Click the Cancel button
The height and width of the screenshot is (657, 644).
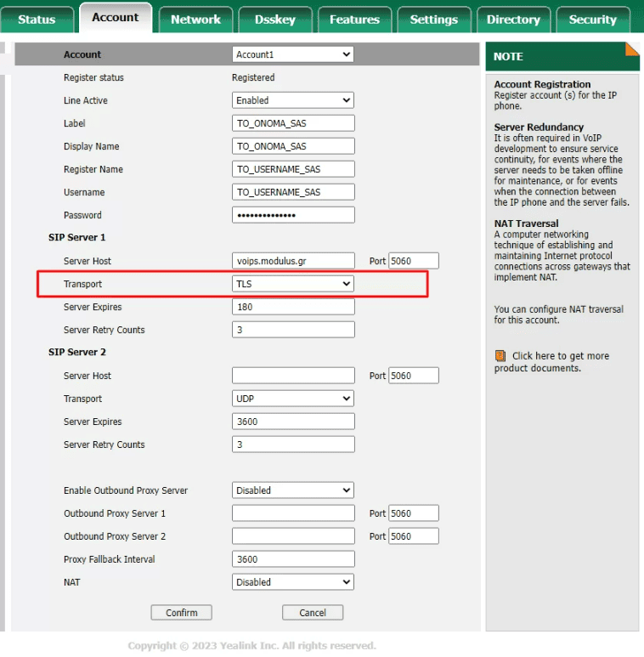pos(313,613)
